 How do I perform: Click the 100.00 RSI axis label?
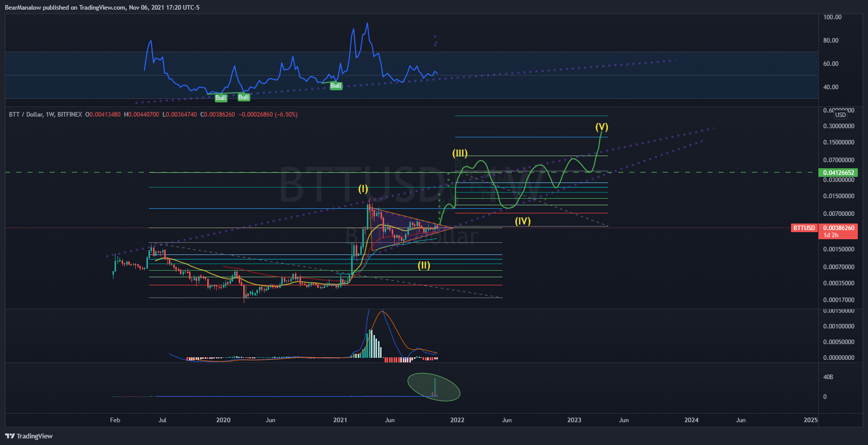point(833,17)
